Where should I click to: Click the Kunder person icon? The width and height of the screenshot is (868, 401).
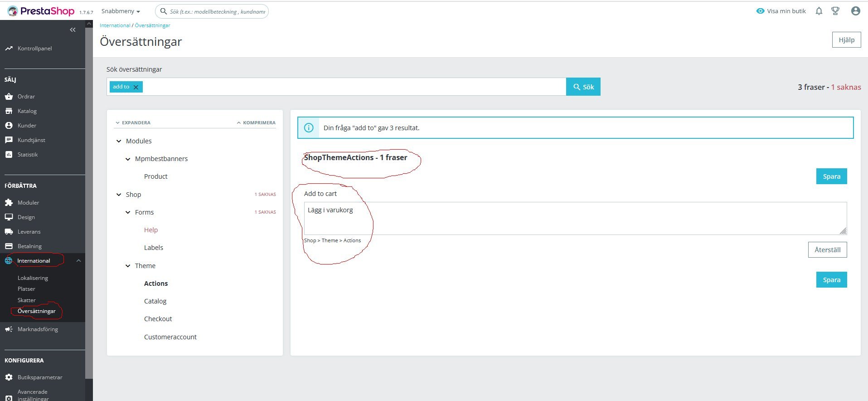tap(9, 126)
